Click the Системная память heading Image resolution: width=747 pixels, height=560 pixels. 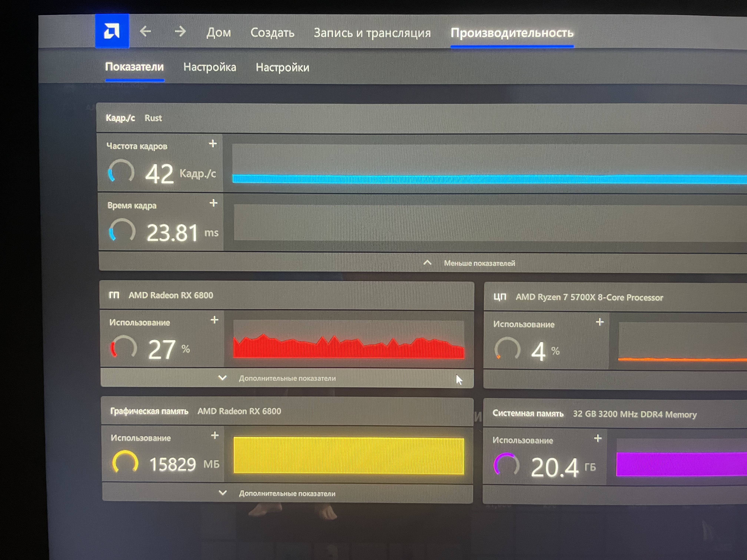(528, 414)
